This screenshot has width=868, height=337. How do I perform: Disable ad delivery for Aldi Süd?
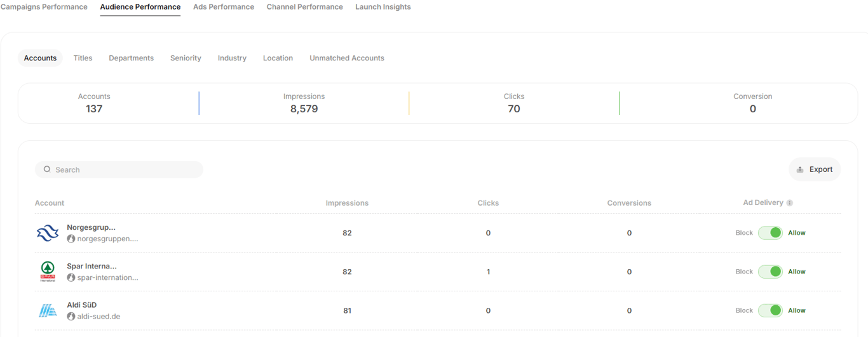coord(770,310)
